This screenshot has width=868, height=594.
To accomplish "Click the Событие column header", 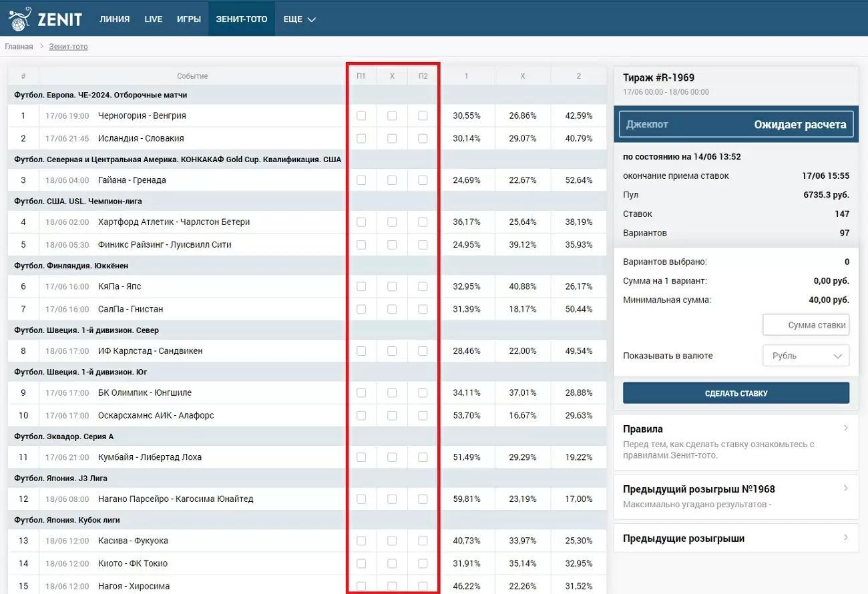I will [193, 76].
